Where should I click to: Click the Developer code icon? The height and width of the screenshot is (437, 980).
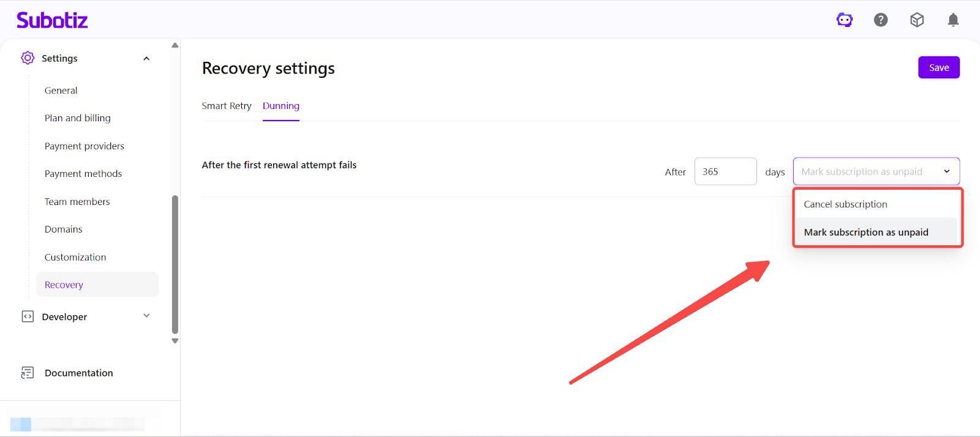click(x=28, y=316)
